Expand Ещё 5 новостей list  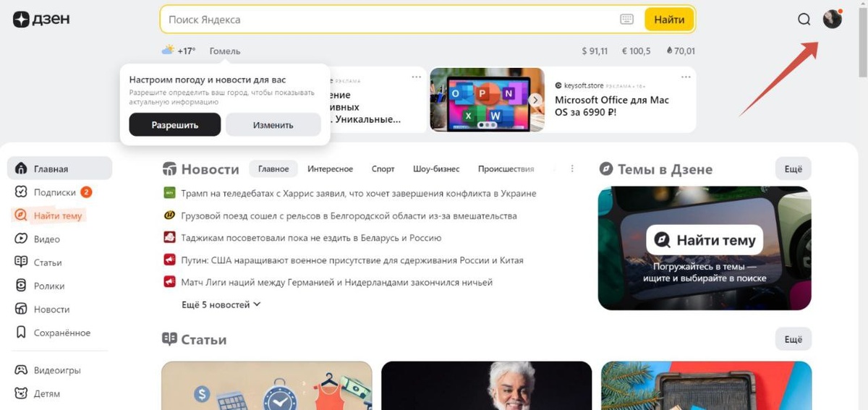(221, 304)
